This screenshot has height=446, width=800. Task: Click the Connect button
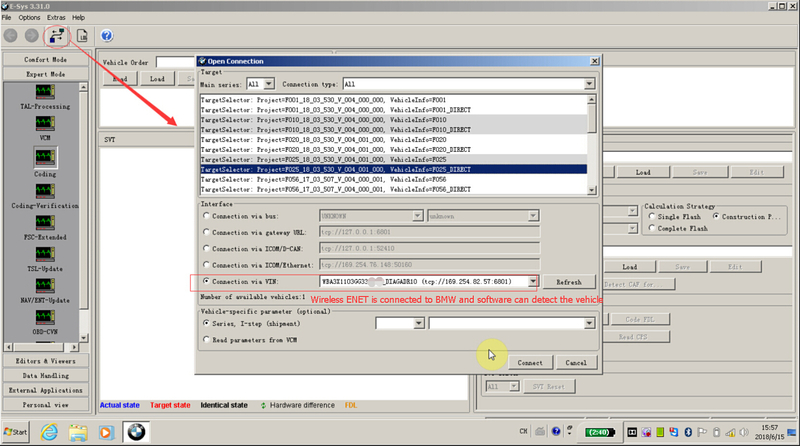tap(530, 363)
